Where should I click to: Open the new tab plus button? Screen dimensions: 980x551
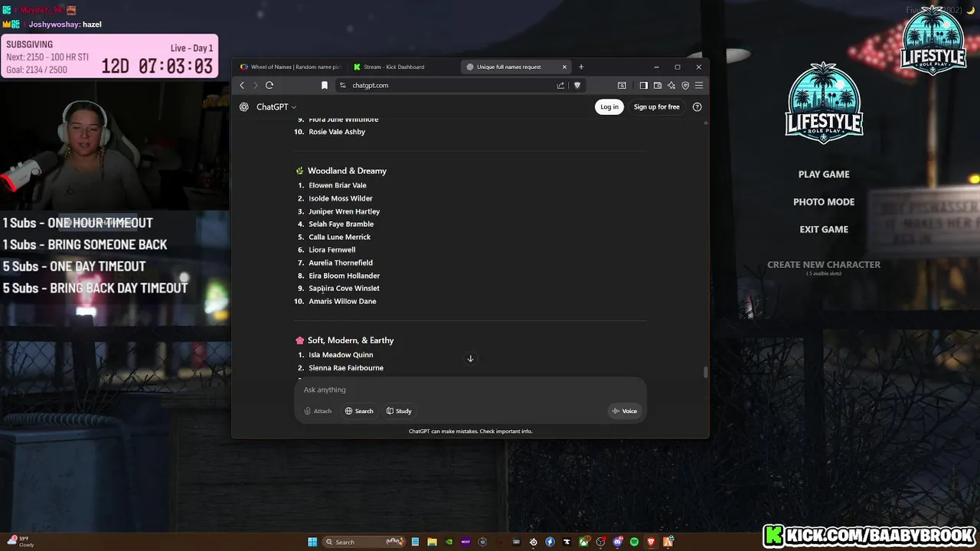pyautogui.click(x=581, y=67)
